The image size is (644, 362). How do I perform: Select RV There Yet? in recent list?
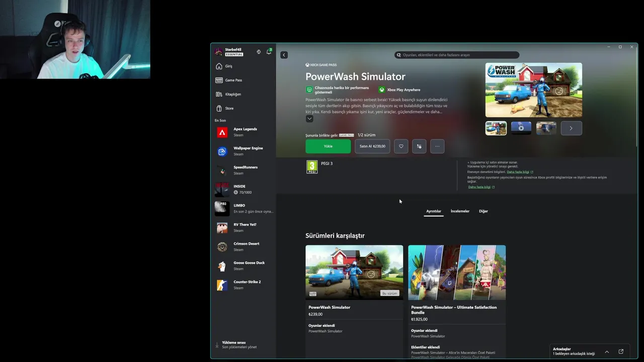[x=244, y=228]
